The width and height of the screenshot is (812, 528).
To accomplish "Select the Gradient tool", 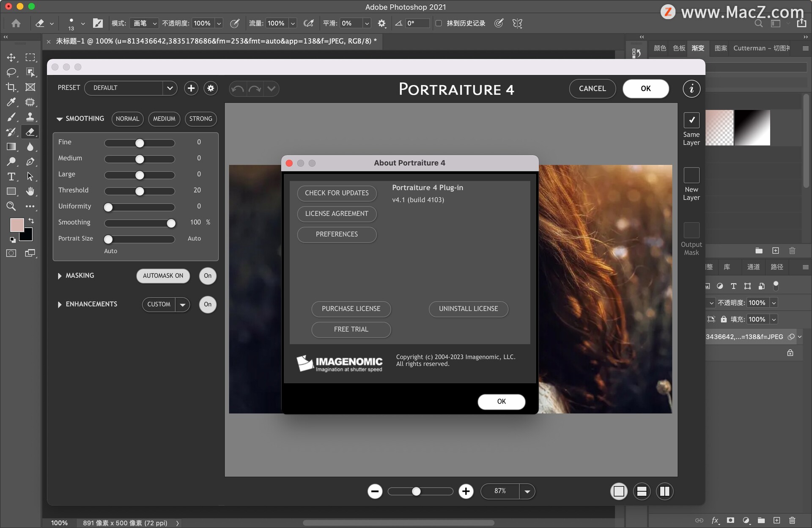I will [11, 147].
